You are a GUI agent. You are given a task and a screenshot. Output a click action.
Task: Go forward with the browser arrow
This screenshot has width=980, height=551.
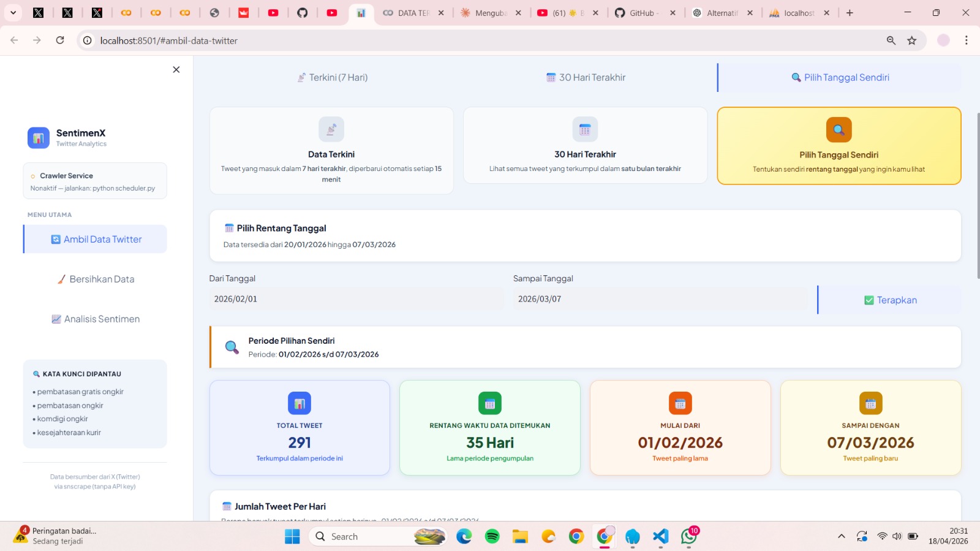click(x=37, y=40)
